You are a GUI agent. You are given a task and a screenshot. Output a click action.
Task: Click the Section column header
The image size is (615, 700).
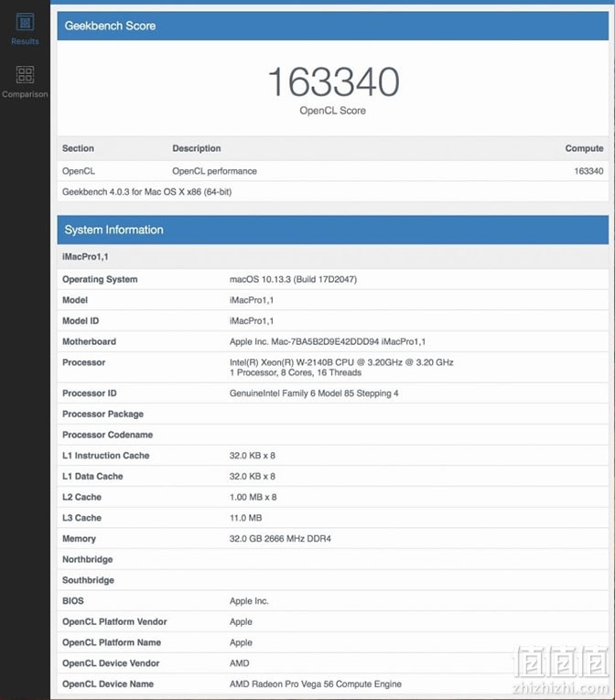pos(78,148)
